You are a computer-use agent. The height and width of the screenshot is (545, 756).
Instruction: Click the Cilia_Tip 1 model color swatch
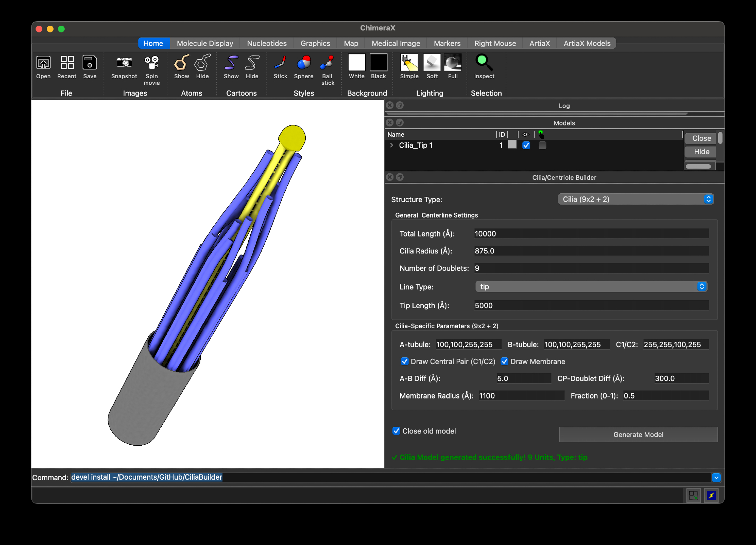(x=512, y=145)
